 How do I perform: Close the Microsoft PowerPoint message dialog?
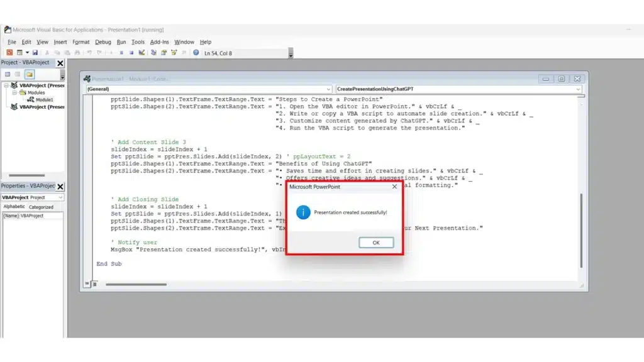[x=394, y=187]
